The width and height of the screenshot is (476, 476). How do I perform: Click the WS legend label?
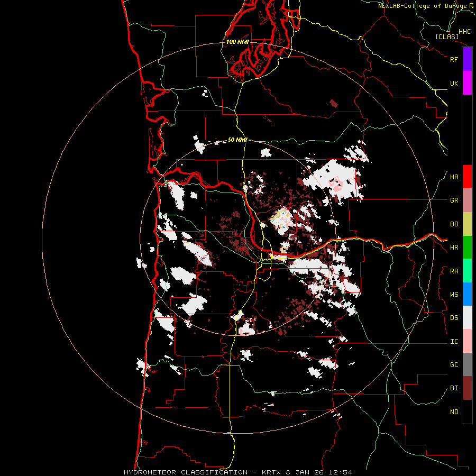tap(454, 295)
